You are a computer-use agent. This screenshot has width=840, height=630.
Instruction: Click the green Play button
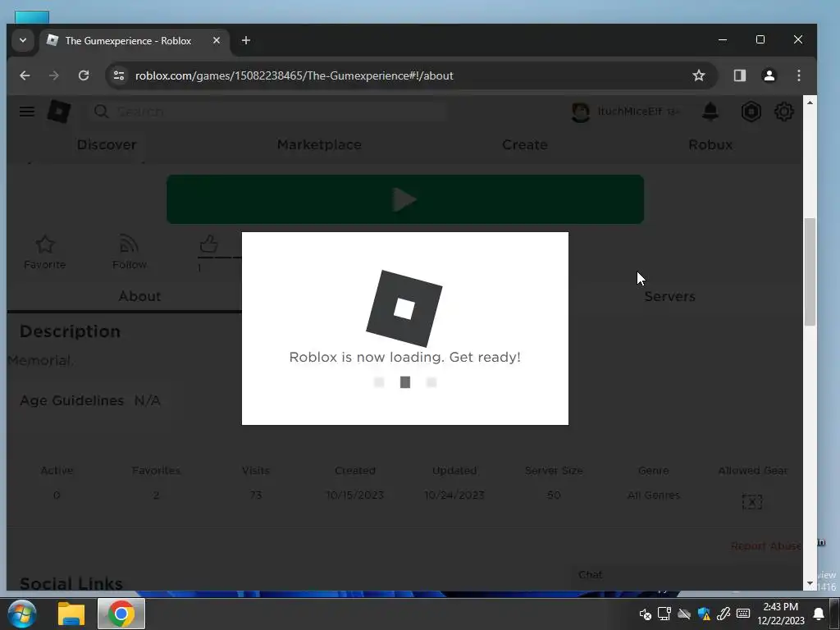405,199
